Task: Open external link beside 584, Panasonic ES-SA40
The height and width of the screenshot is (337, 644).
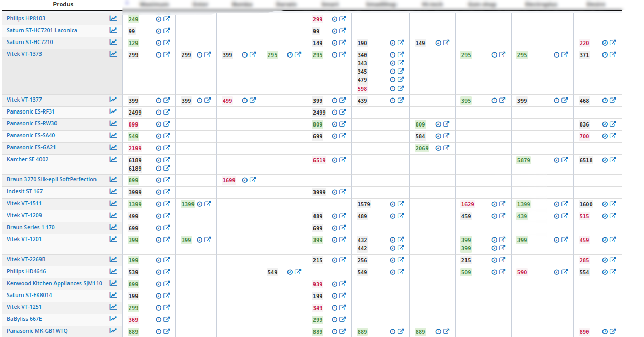Action: 446,136
